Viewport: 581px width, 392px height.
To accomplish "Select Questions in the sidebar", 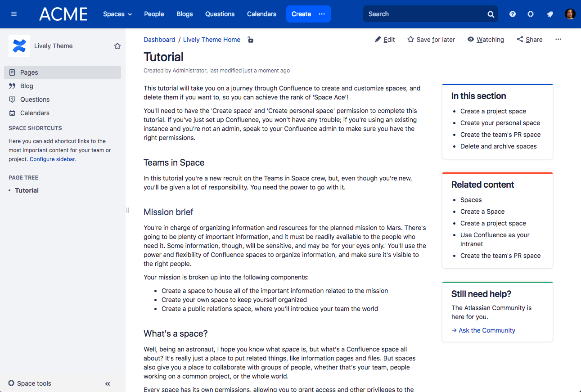I will [x=63, y=99].
